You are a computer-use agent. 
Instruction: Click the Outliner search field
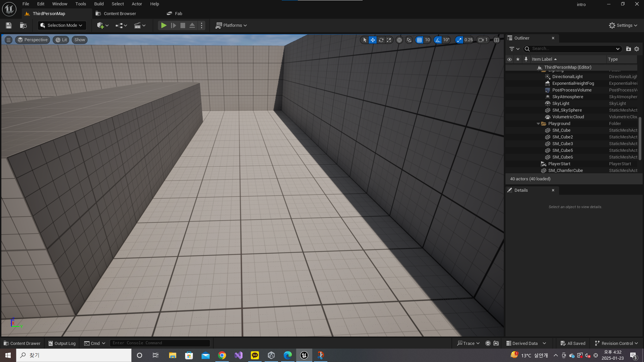pos(572,49)
